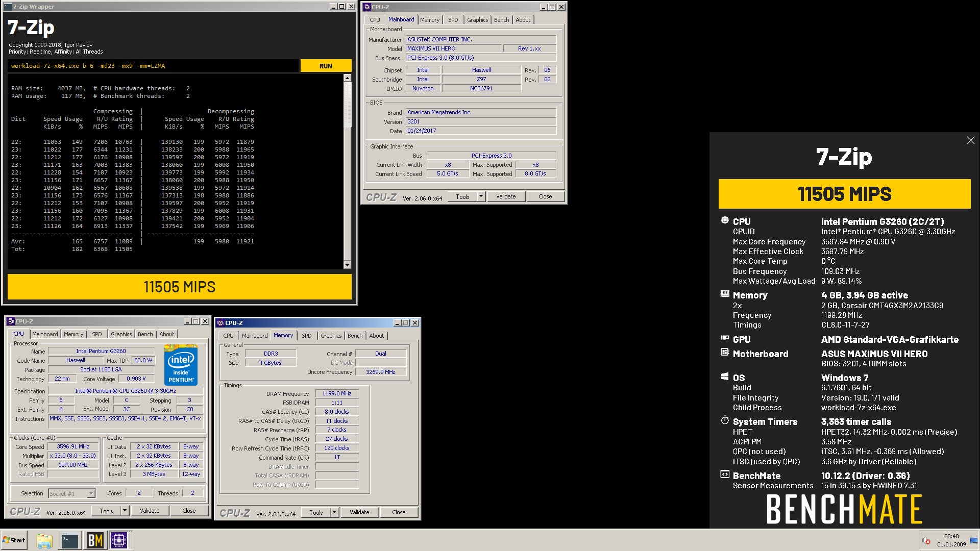The width and height of the screenshot is (980, 551).
Task: Open the Start menu
Action: 14,540
